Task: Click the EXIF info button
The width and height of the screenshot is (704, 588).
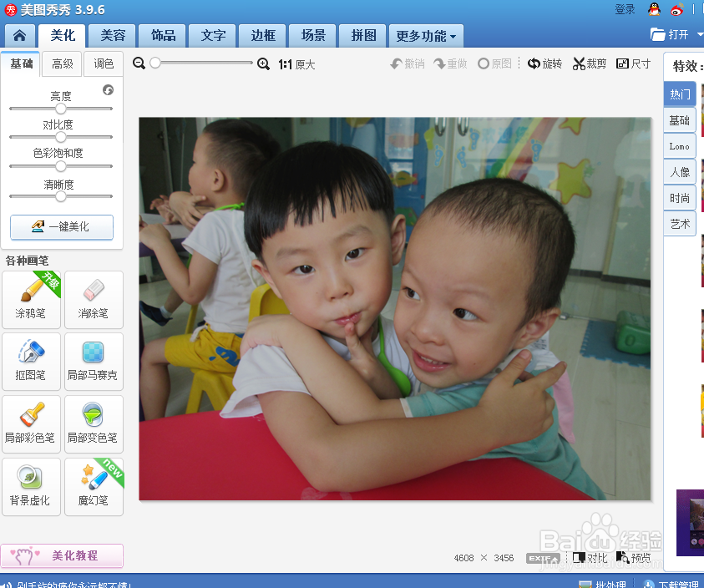Action: 544,559
